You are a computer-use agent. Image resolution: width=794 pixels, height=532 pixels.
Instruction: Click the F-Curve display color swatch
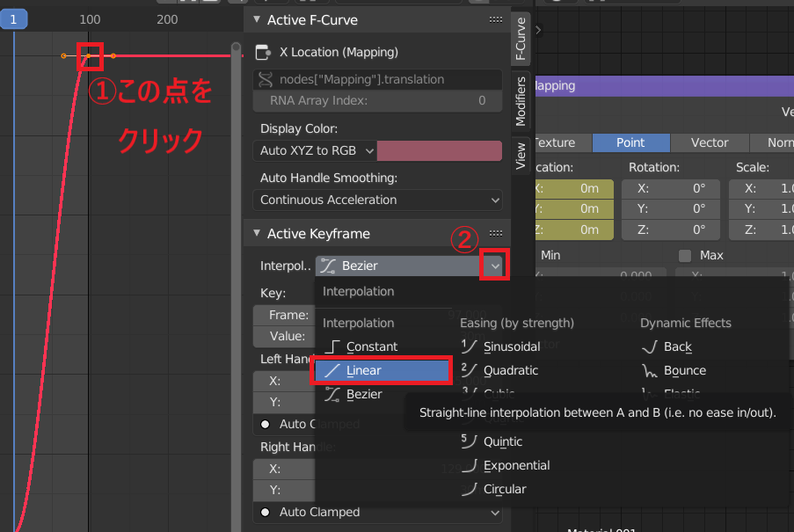[440, 151]
